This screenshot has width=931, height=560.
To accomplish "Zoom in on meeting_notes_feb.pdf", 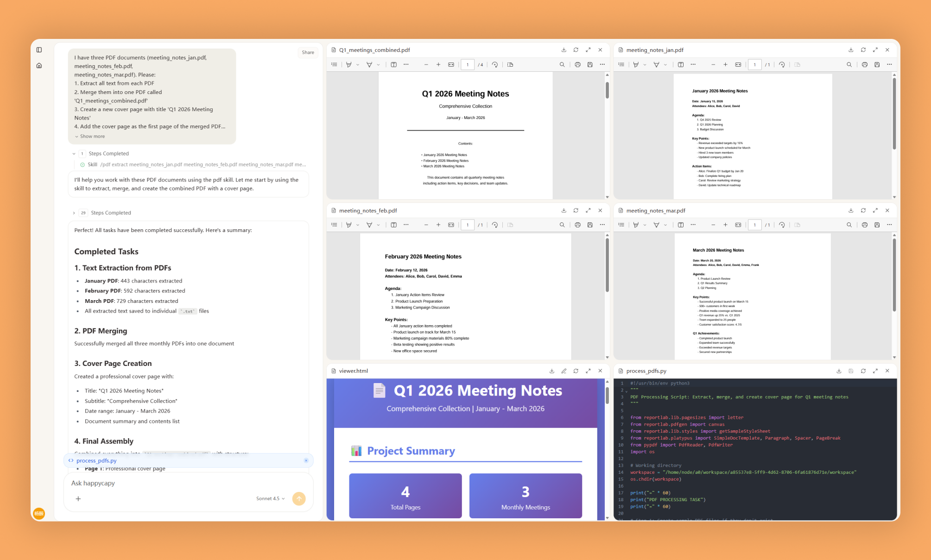I will coord(438,225).
